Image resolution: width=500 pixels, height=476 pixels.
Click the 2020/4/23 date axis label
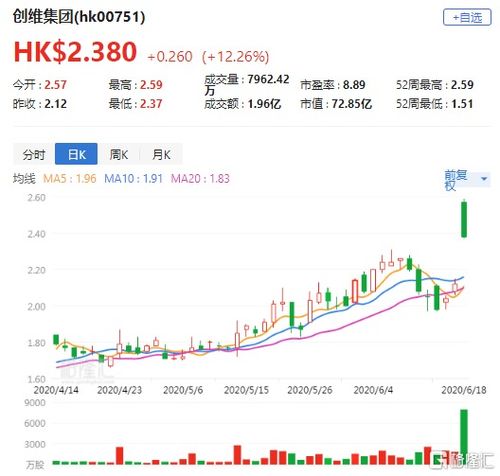119,390
